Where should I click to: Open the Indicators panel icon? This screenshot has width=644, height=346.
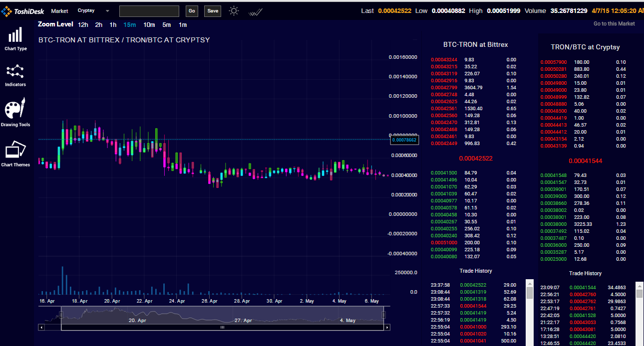coord(15,71)
